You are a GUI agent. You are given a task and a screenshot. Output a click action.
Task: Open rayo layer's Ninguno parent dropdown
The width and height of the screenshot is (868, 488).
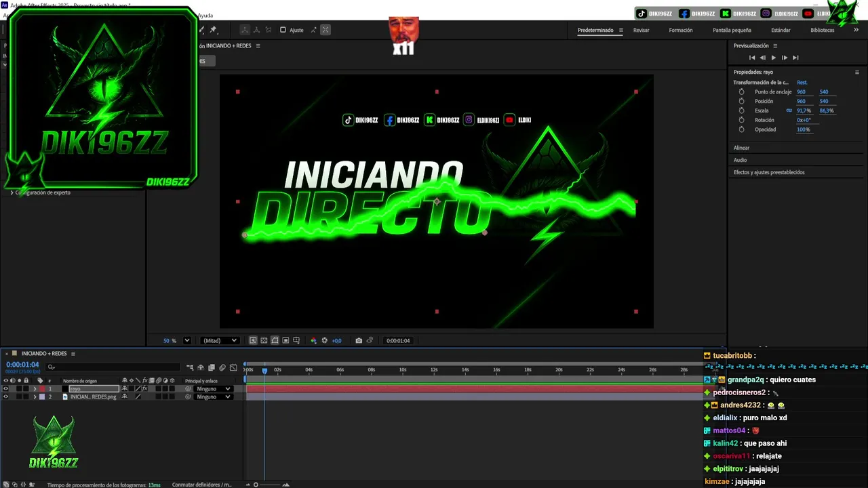click(214, 388)
